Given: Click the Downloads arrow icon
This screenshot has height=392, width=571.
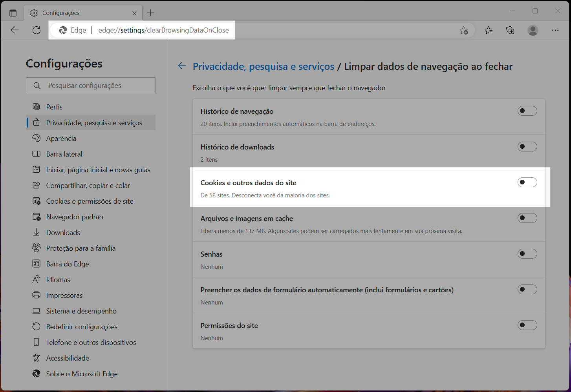Looking at the screenshot, I should 36,232.
